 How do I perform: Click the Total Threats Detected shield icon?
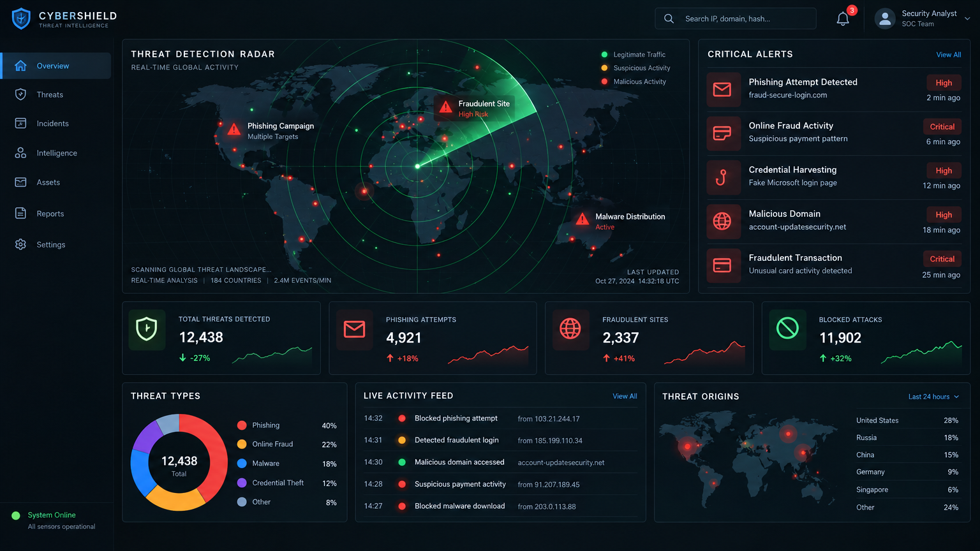click(147, 329)
